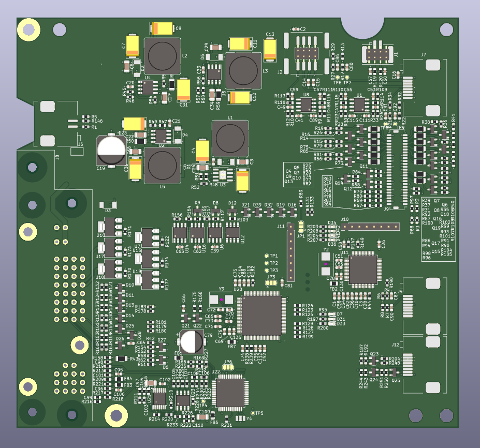Select the U14 SOIC chip

(180, 234)
